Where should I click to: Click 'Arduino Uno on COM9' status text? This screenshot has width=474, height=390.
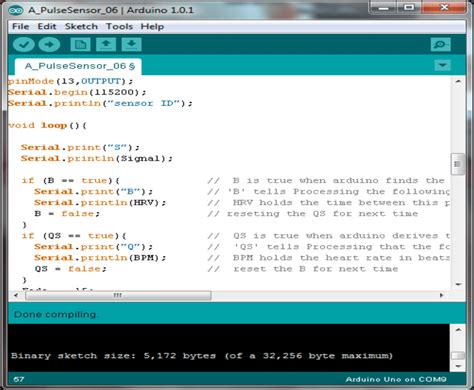pos(396,379)
